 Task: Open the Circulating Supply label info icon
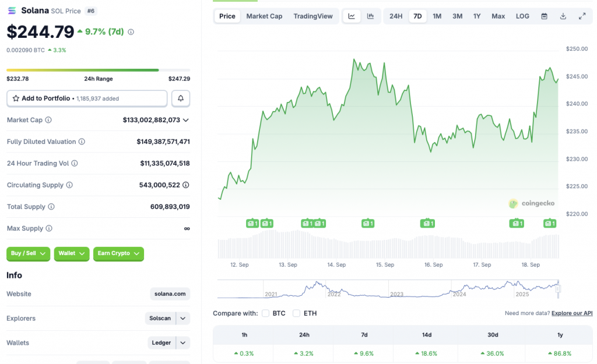click(x=69, y=185)
